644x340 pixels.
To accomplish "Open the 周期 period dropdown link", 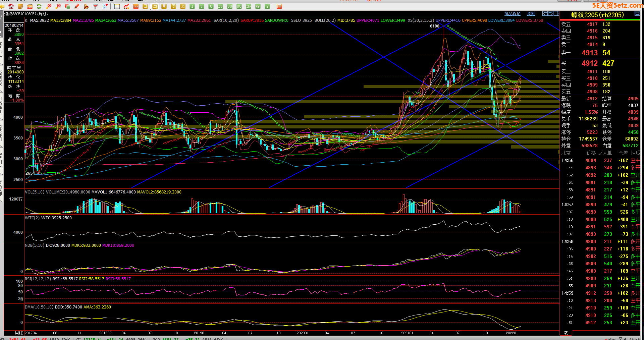I will (531, 14).
